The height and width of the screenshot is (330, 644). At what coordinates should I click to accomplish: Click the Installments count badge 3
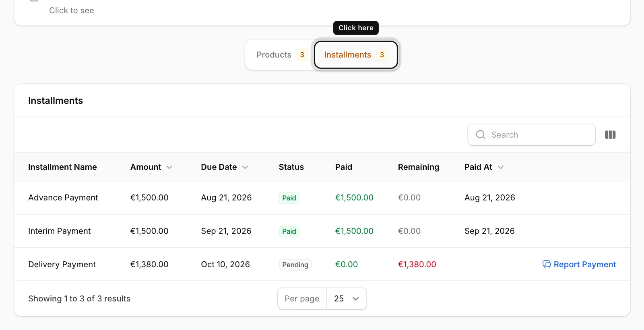tap(382, 55)
